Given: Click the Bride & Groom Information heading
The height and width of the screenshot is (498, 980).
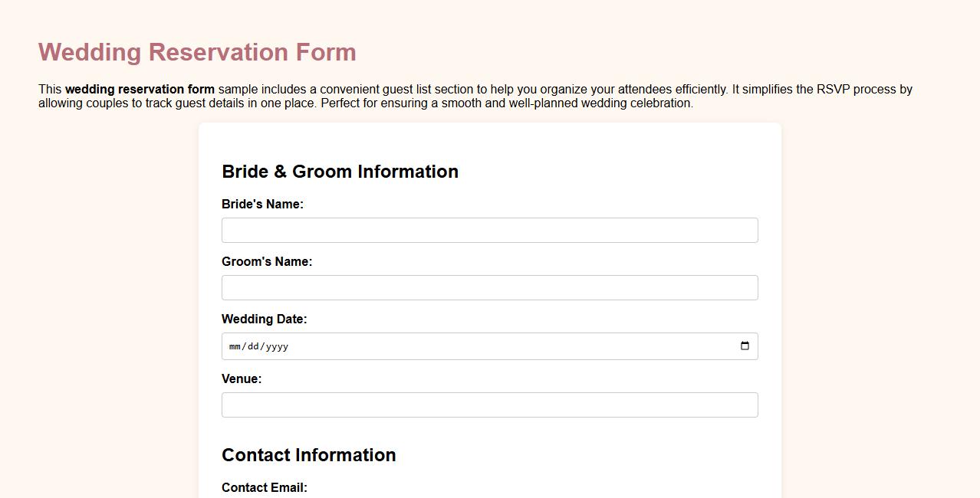Looking at the screenshot, I should pyautogui.click(x=340, y=172).
